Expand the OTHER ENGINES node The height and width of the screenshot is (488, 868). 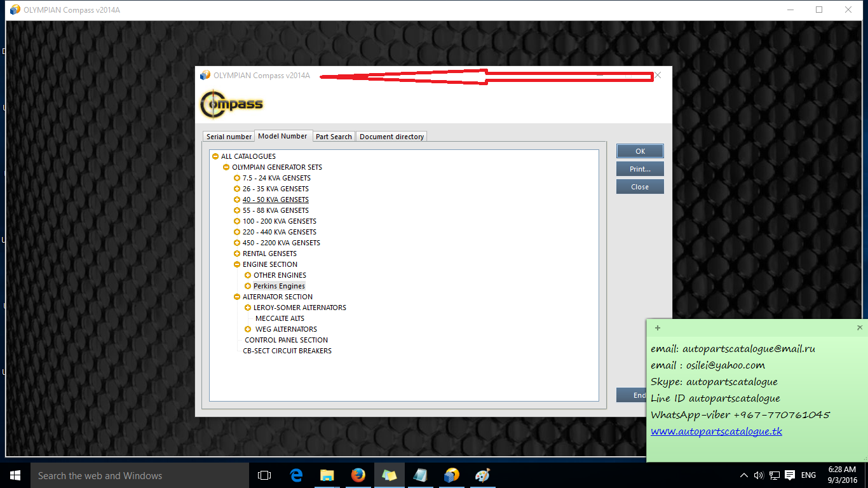pyautogui.click(x=248, y=275)
